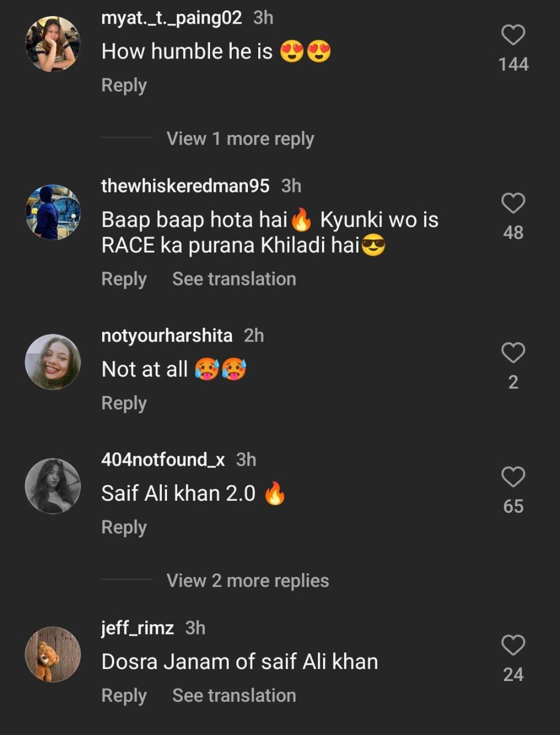
Task: Open myat._t._paing02's profile picture
Action: [x=53, y=44]
